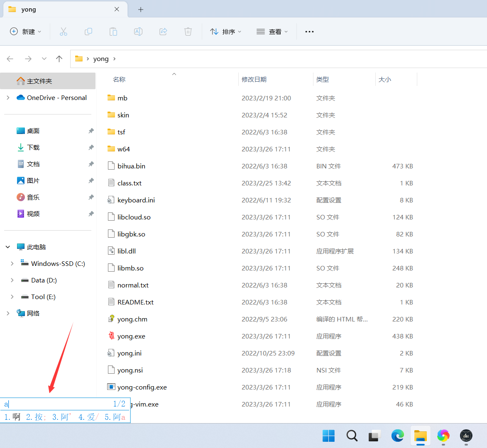Click the Copy icon in toolbar
Viewport: 487px width, 448px height.
pos(88,32)
